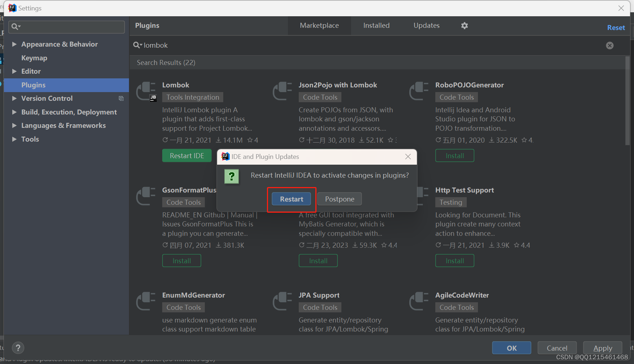Image resolution: width=634 pixels, height=364 pixels.
Task: Install the RoboPOJOGenerator plugin
Action: tap(455, 156)
